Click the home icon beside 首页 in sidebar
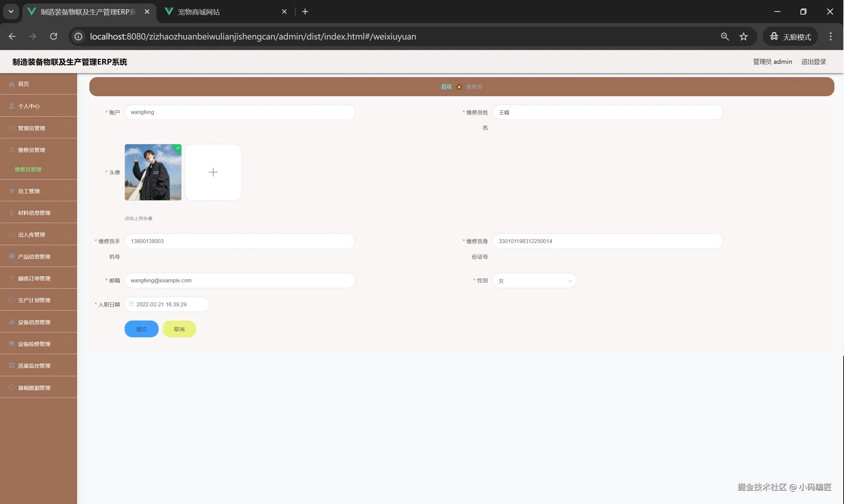Viewport: 844px width, 504px height. point(12,84)
